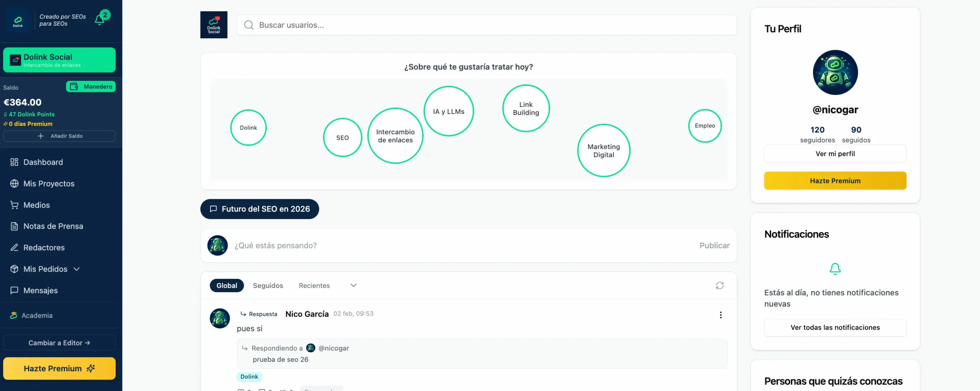This screenshot has height=391, width=980.
Task: Click the notification bell in sidebar header
Action: pyautogui.click(x=100, y=19)
